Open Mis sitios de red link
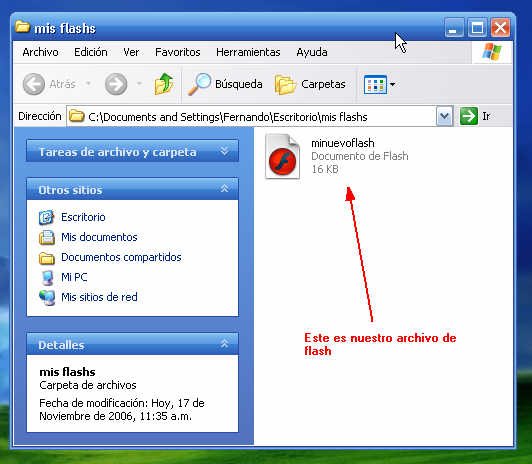Screen dimensions: 532x464 pyautogui.click(x=99, y=297)
